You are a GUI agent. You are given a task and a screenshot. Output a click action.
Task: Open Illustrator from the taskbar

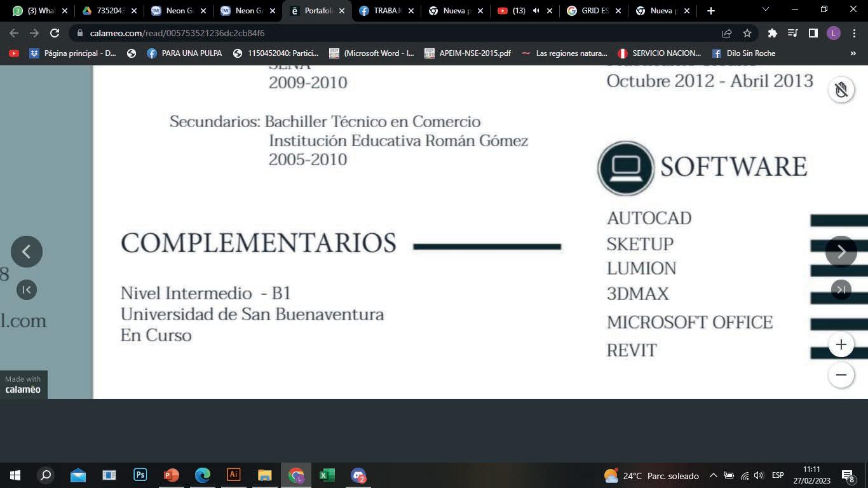(x=234, y=475)
